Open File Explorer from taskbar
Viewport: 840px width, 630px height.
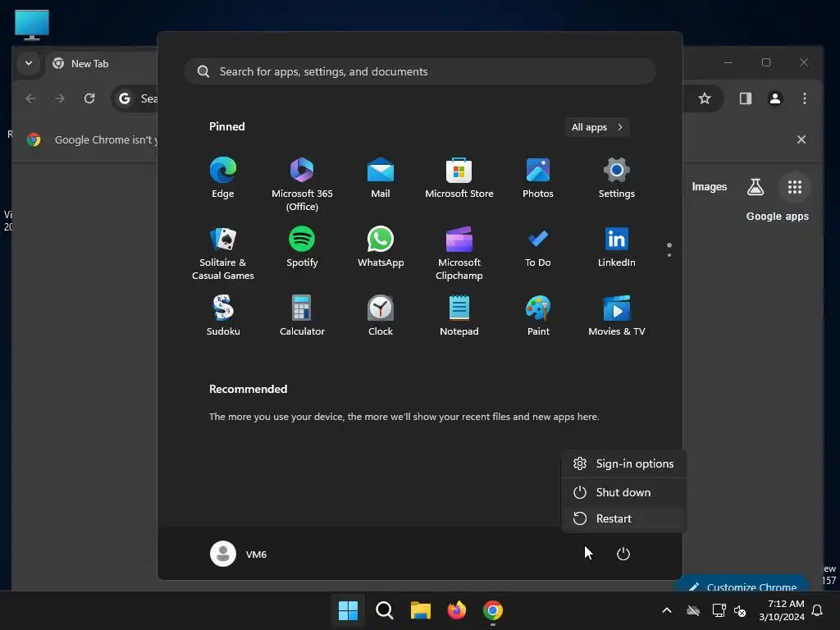(x=421, y=610)
